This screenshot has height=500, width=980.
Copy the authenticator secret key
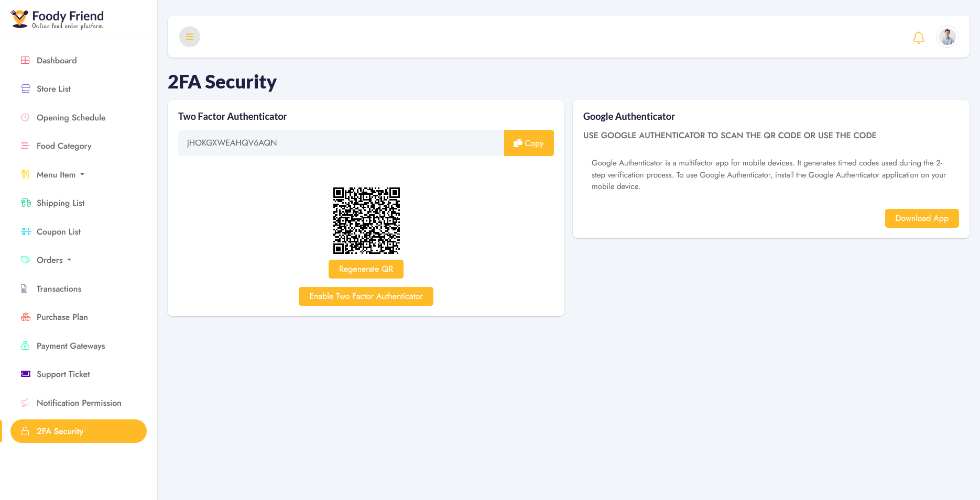(529, 143)
